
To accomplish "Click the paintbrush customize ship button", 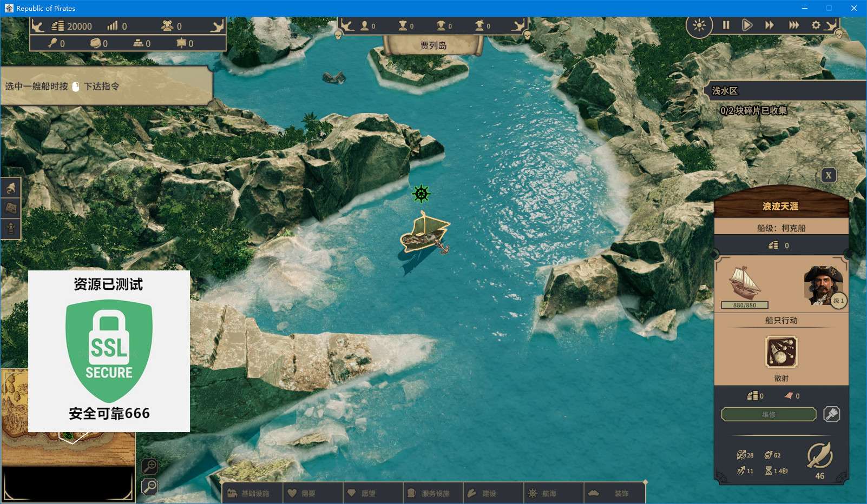I will 831,414.
